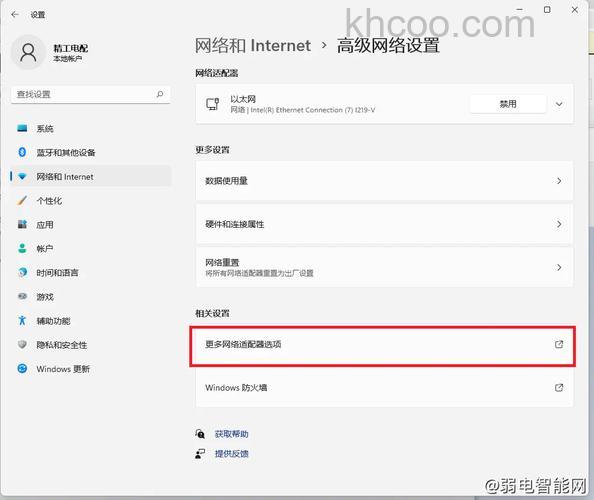Image resolution: width=594 pixels, height=500 pixels.
Task: Disable Ethernet with 禁用 button
Action: point(508,104)
